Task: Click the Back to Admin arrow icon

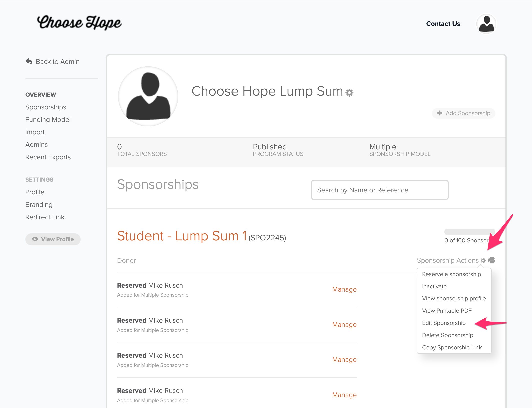Action: coord(29,61)
